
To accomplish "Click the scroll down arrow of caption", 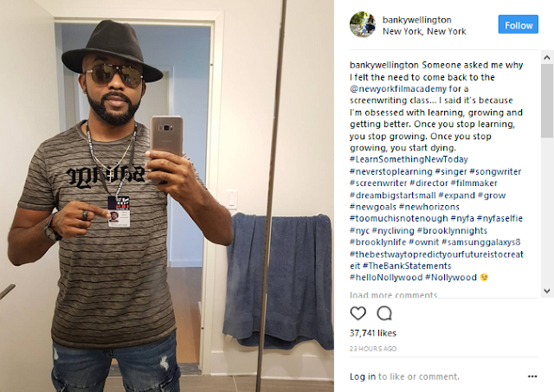I will click(x=547, y=291).
